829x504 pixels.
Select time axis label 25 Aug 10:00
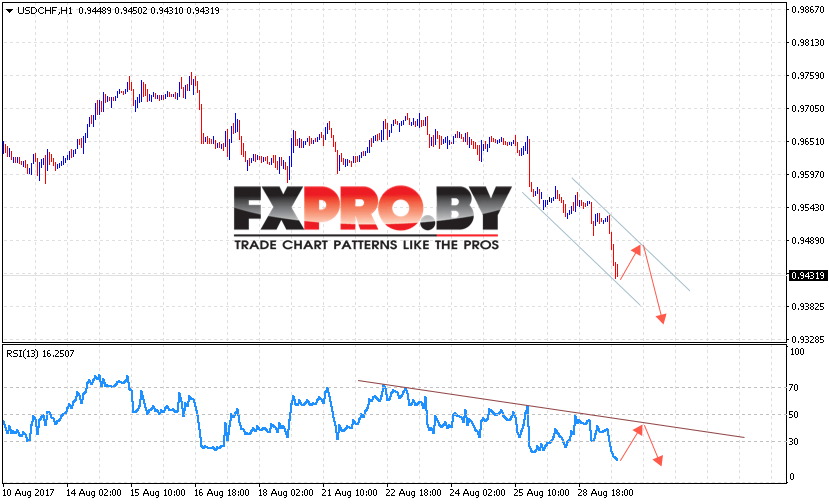[x=541, y=493]
